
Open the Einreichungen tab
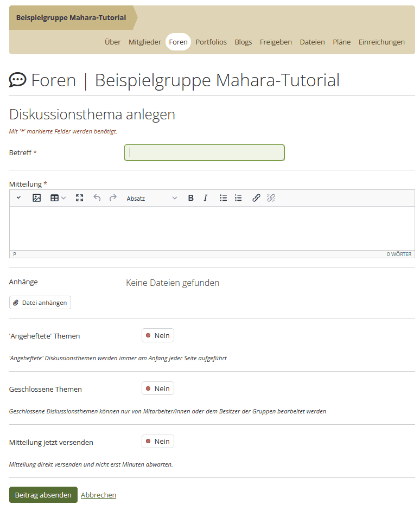(381, 42)
